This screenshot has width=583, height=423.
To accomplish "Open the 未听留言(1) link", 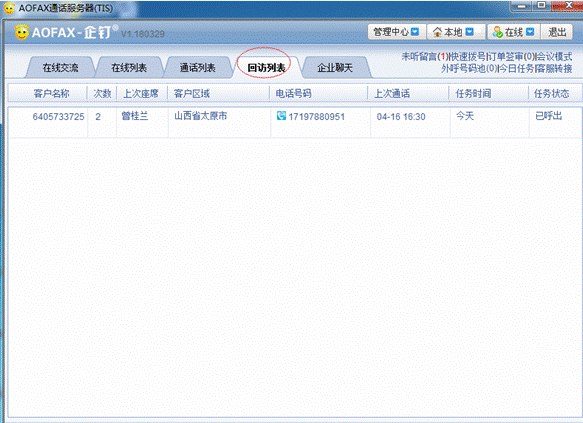I will coord(425,56).
